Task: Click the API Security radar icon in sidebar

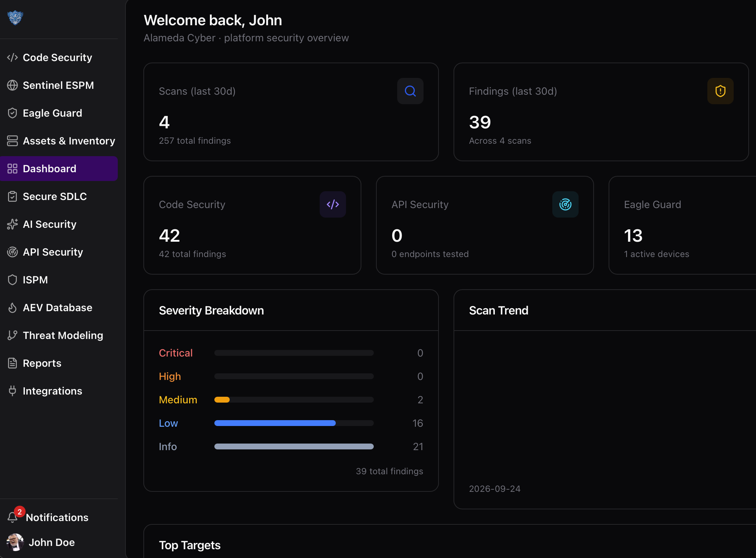Action: 12,252
